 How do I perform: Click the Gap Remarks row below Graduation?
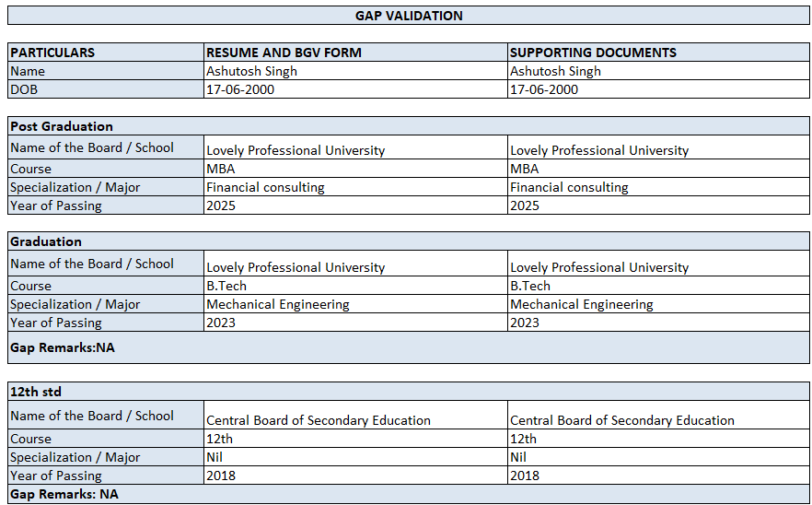point(63,347)
